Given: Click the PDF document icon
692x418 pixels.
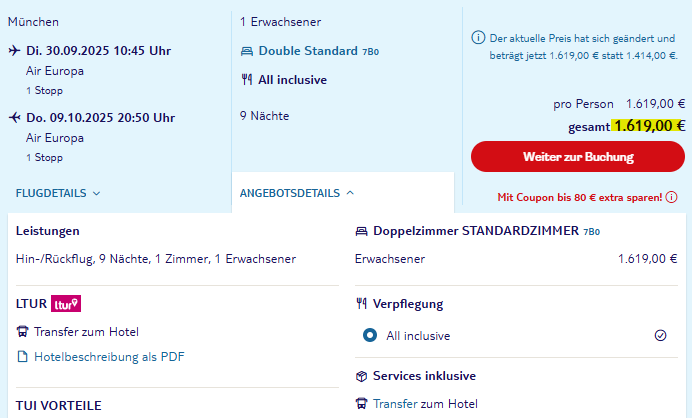Looking at the screenshot, I should pos(22,356).
